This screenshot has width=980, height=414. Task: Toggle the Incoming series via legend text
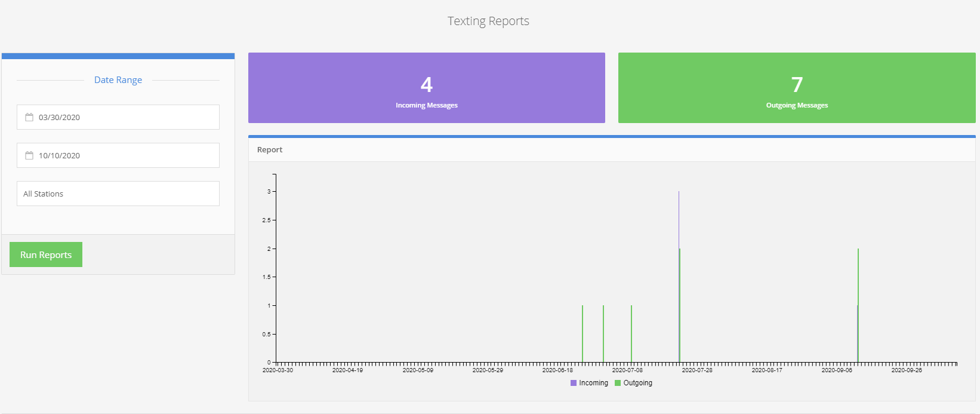coord(593,383)
